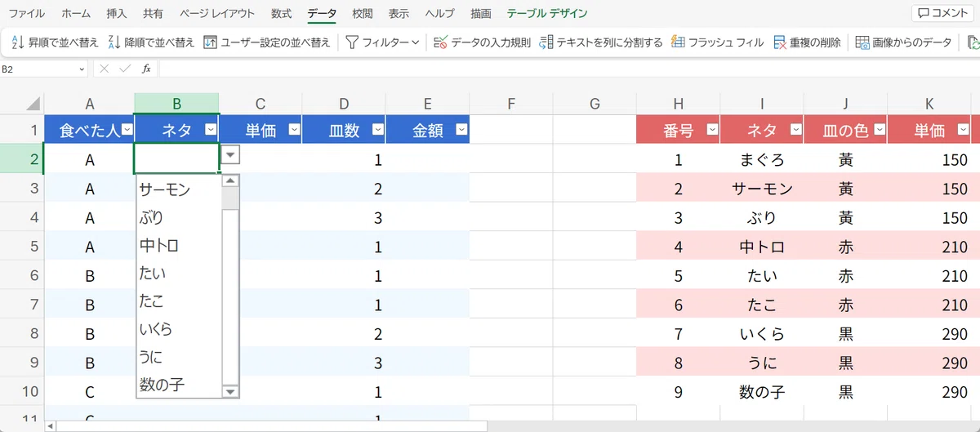Click 食べた人 cell in row 10
The image size is (980, 432).
90,391
